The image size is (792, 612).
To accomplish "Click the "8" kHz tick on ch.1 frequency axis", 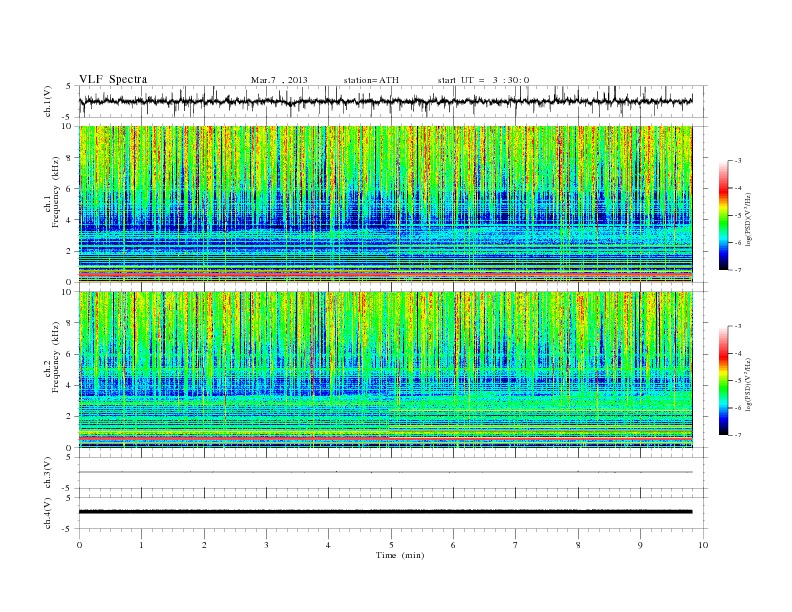I will pos(69,158).
